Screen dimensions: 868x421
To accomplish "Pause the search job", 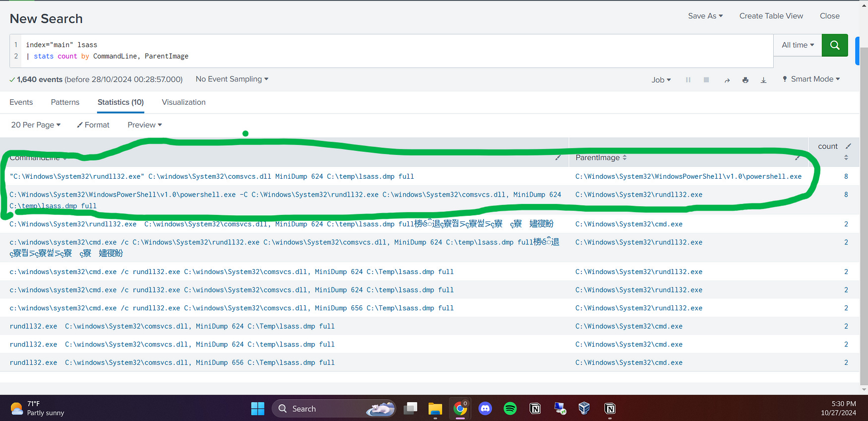I will click(688, 80).
